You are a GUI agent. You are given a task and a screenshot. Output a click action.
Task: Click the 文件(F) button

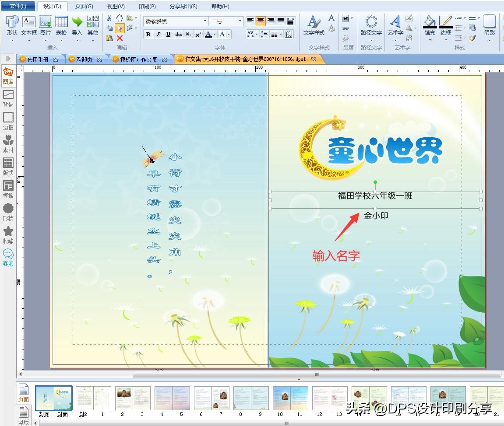pyautogui.click(x=18, y=7)
